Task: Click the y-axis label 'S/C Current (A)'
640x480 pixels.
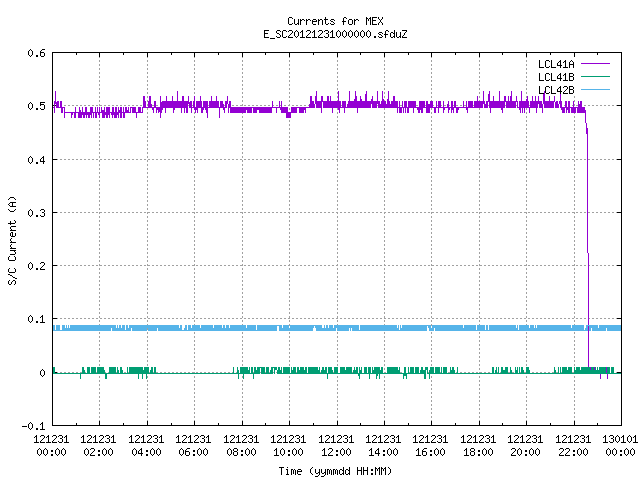Action: (13, 240)
